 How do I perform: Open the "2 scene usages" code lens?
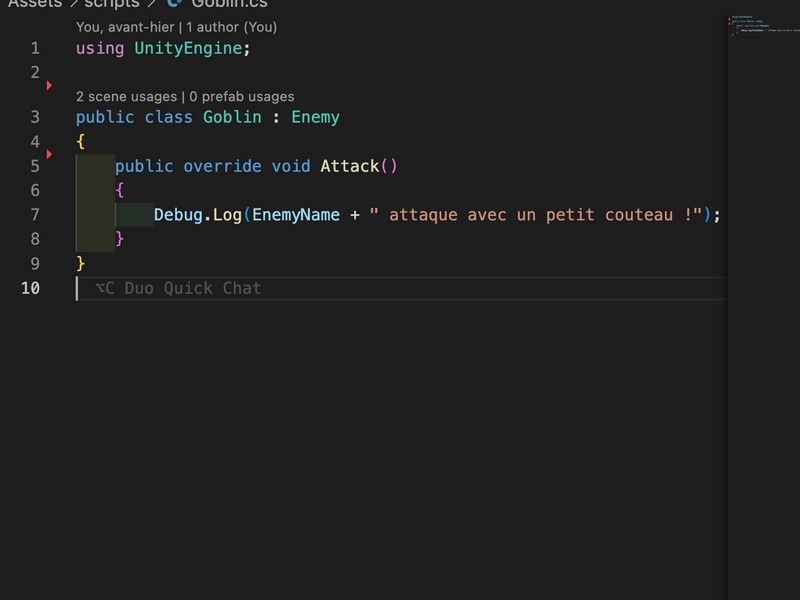[x=126, y=97]
